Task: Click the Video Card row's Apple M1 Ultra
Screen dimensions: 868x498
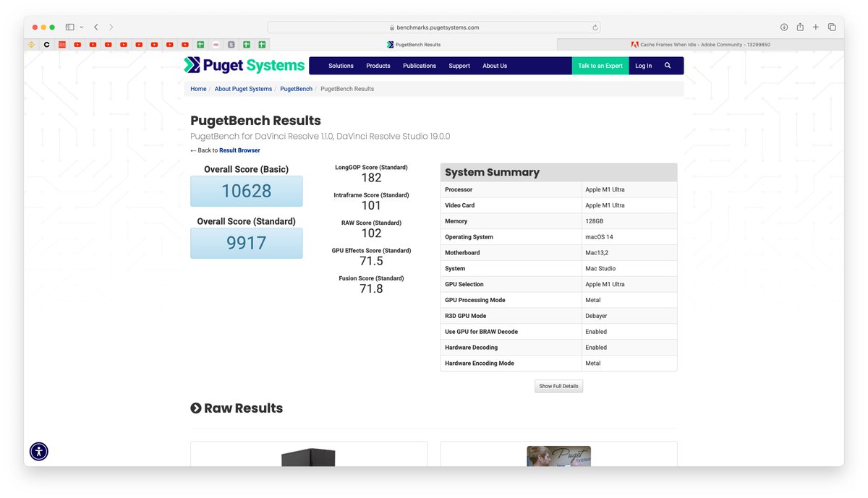Action: point(605,205)
